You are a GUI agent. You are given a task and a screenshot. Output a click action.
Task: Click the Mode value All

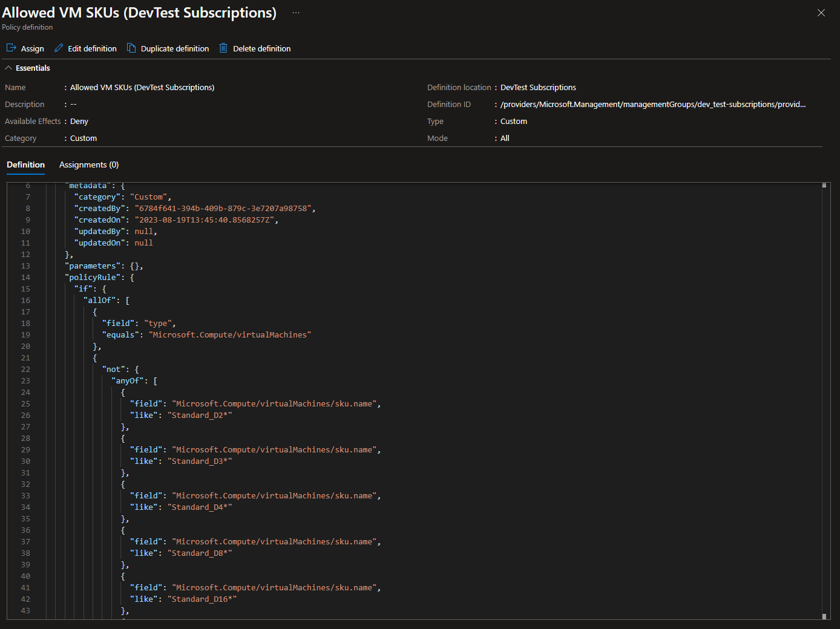pyautogui.click(x=505, y=138)
